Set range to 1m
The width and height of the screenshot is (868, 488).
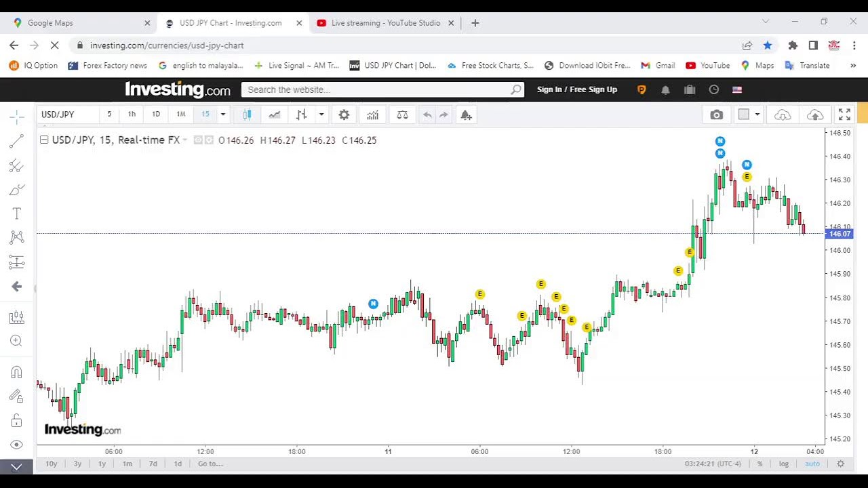(x=127, y=464)
